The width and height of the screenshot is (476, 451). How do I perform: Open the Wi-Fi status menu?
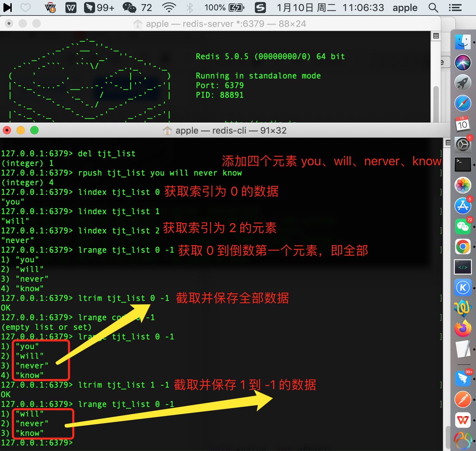[169, 7]
